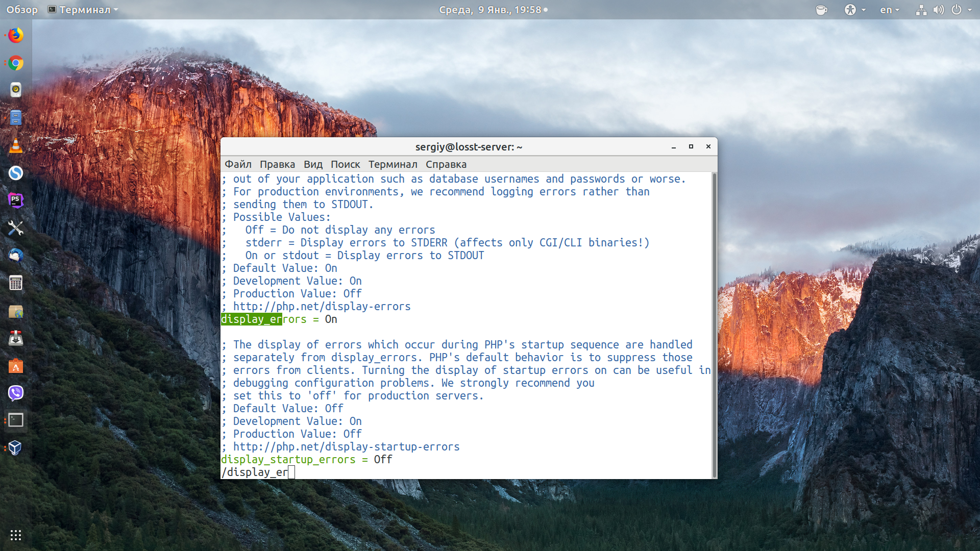Launch PhpStorm from the dock

16,201
